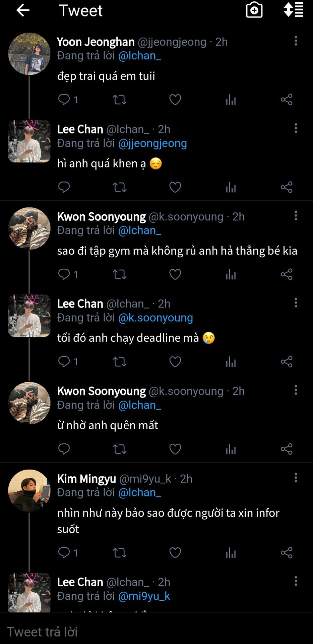This screenshot has height=644, width=313.
Task: Open Kim Mingyu's profile picture
Action: 29,490
